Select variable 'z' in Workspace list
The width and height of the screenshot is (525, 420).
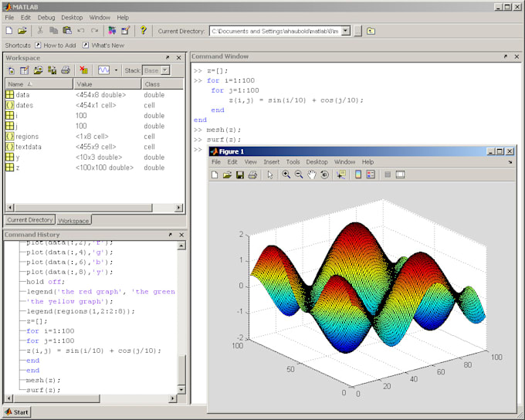[94, 168]
